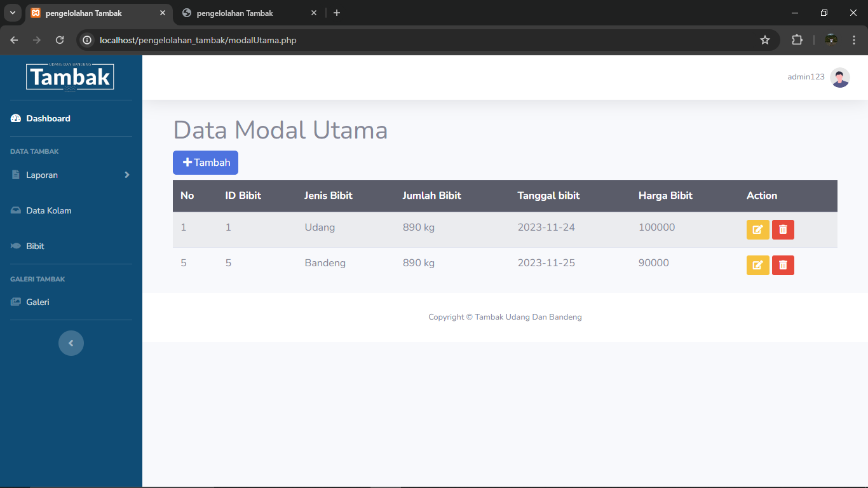This screenshot has width=868, height=488.
Task: Click the Action column header
Action: tap(762, 196)
